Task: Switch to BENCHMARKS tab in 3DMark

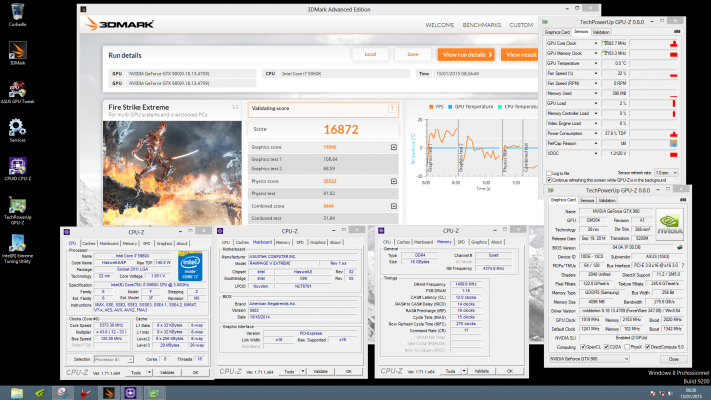Action: 482,25
